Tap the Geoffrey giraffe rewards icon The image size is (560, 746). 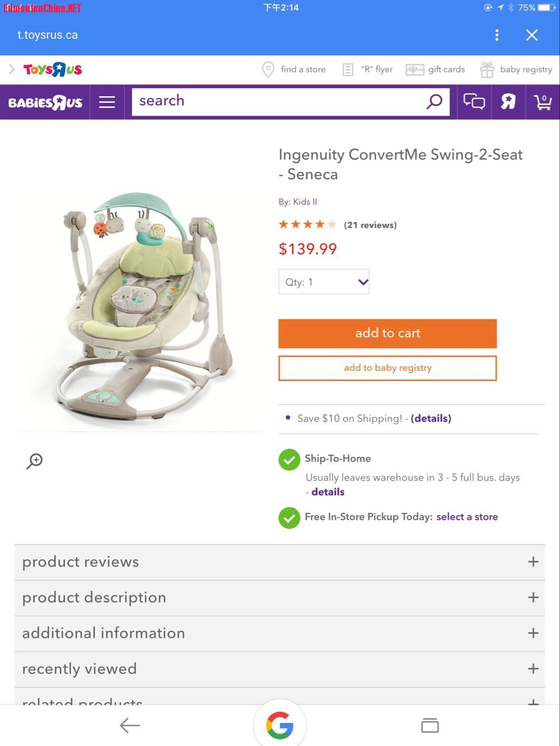coord(508,101)
